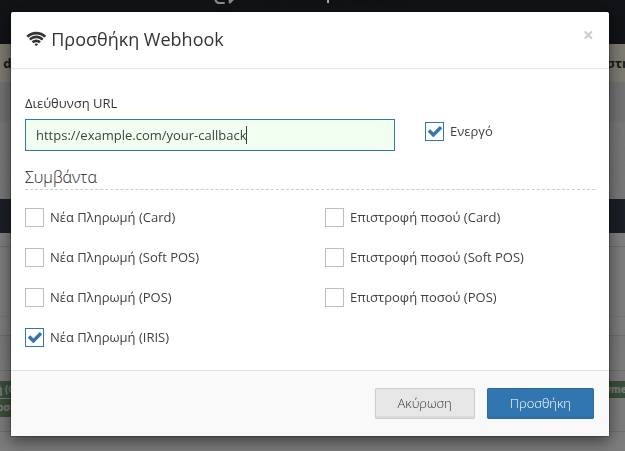Click the Προσθήκη Webhook dialog title

coord(137,40)
